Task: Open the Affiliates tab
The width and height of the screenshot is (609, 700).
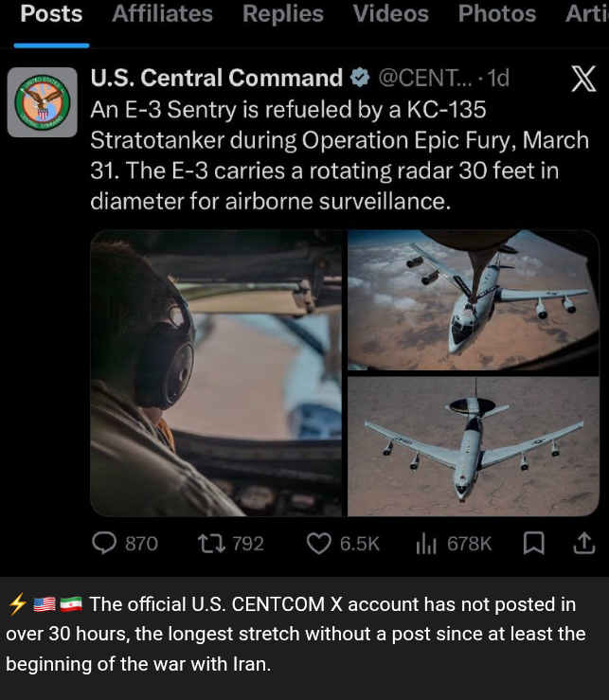Action: [x=162, y=14]
